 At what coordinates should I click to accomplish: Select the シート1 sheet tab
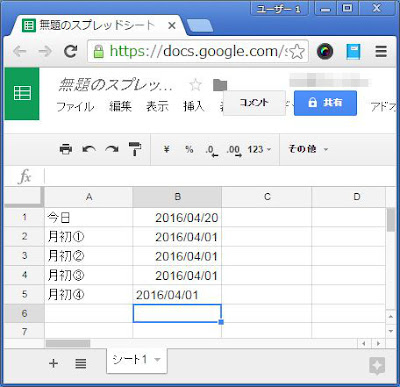(x=137, y=360)
